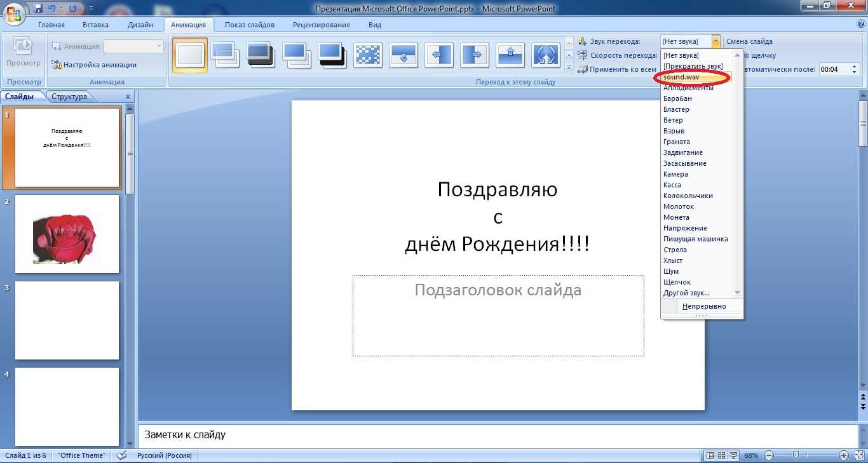Click the 68% zoom level

pos(752,455)
